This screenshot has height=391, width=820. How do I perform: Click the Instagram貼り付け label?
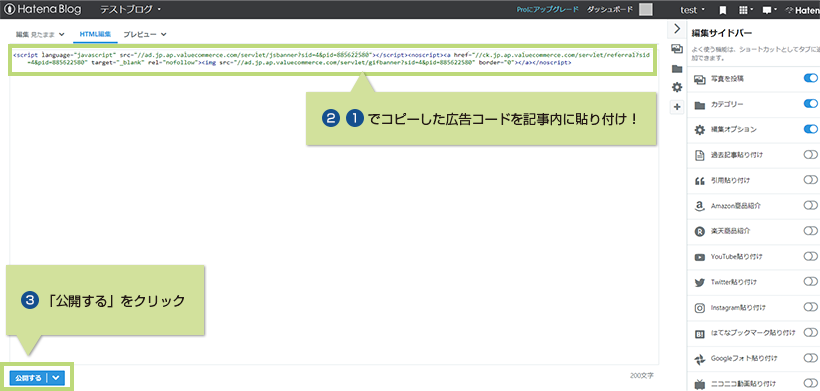[x=738, y=308]
